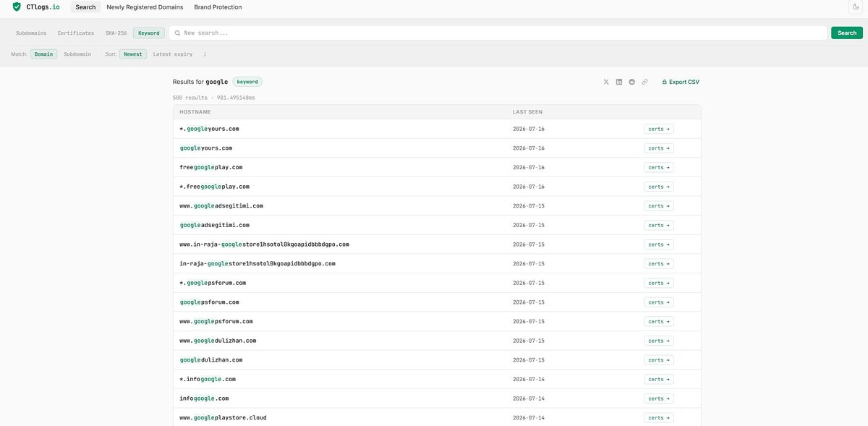
Task: Open certs for googleadsegitimi.com
Action: 659,225
